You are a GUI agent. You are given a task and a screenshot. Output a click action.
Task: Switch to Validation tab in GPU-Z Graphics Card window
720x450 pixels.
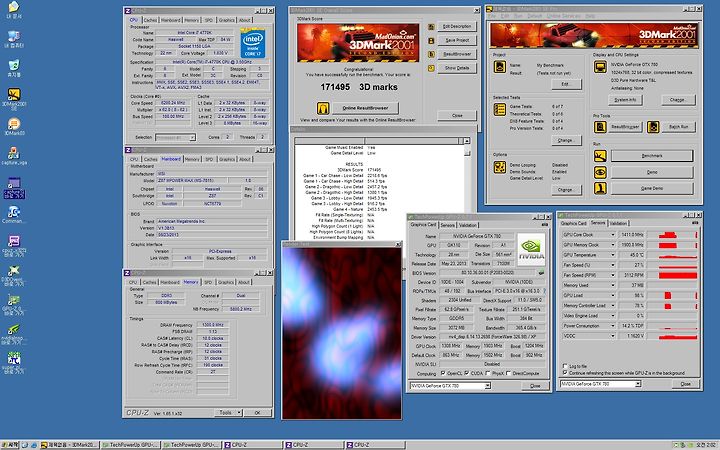coord(467,225)
